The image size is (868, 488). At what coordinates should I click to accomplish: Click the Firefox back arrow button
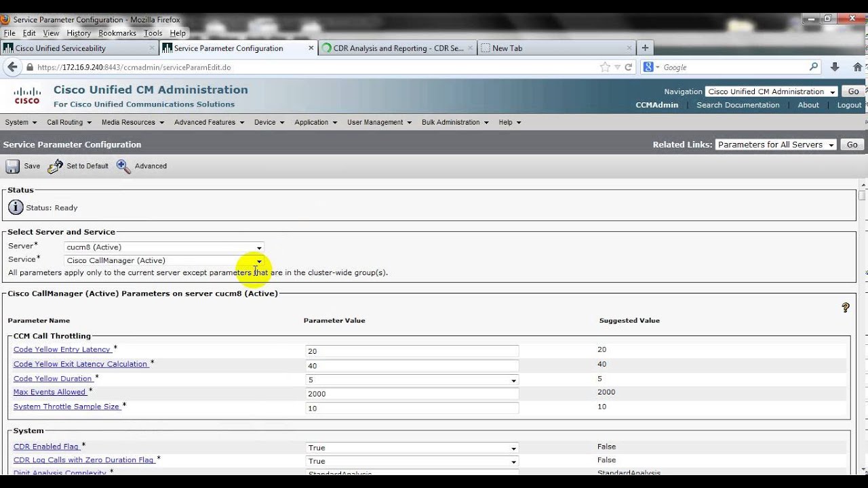[12, 67]
